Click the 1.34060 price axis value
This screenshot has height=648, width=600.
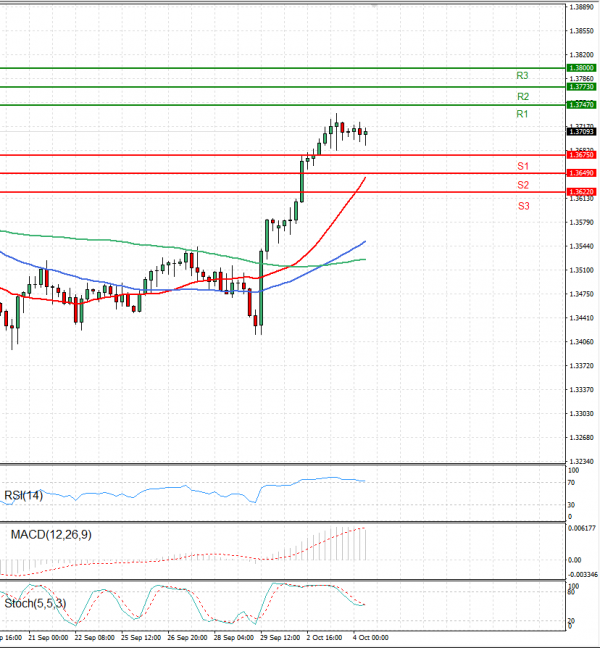coord(581,342)
